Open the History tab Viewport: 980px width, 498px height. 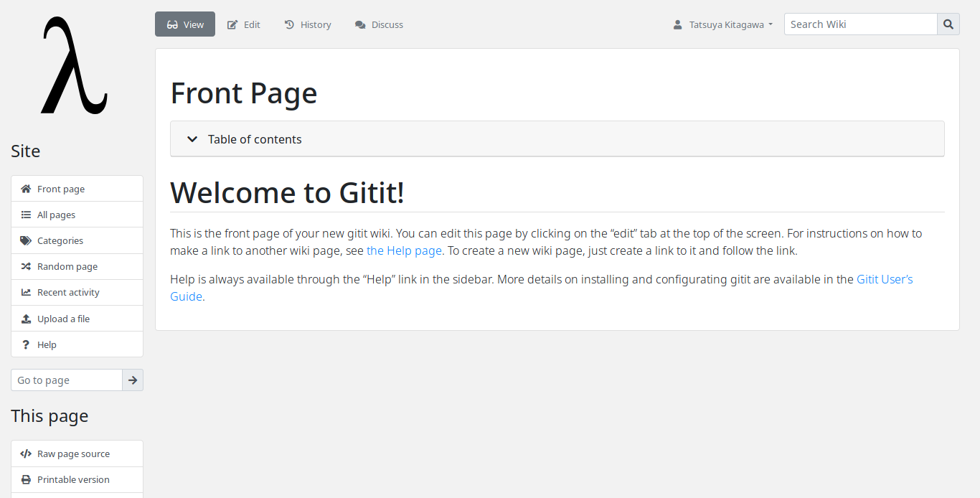pos(308,24)
